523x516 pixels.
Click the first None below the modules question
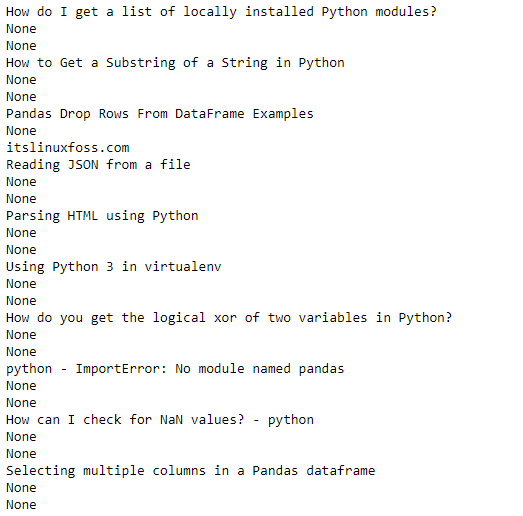(x=21, y=29)
